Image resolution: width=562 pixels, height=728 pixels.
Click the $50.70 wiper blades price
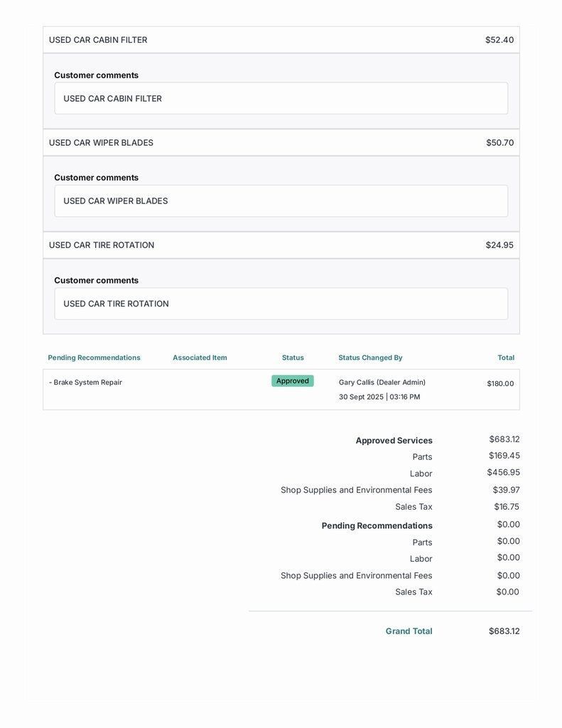tap(499, 143)
